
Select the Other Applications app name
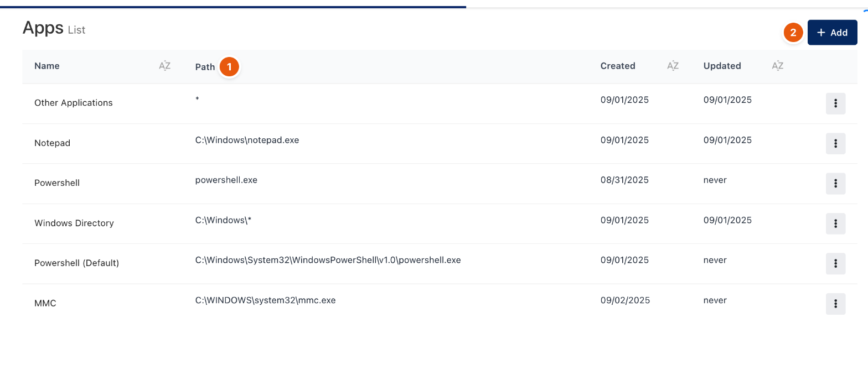(x=74, y=103)
